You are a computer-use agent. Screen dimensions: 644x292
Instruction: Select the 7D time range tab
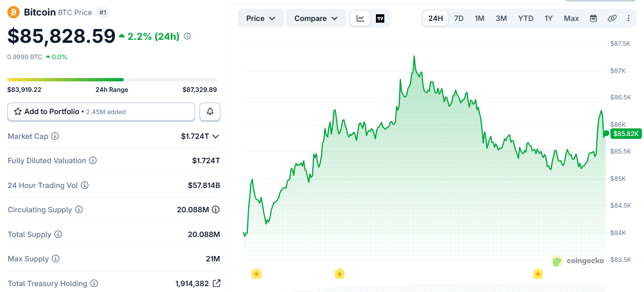(459, 18)
